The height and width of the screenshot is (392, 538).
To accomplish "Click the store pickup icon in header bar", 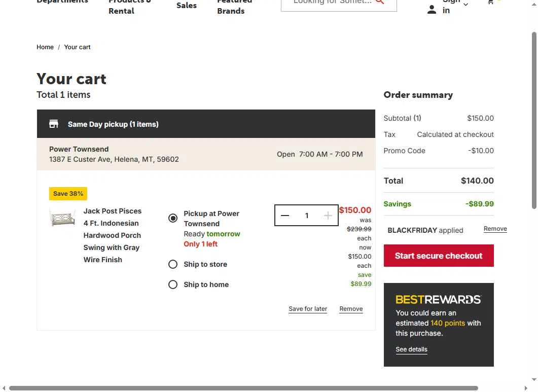I will click(x=54, y=124).
